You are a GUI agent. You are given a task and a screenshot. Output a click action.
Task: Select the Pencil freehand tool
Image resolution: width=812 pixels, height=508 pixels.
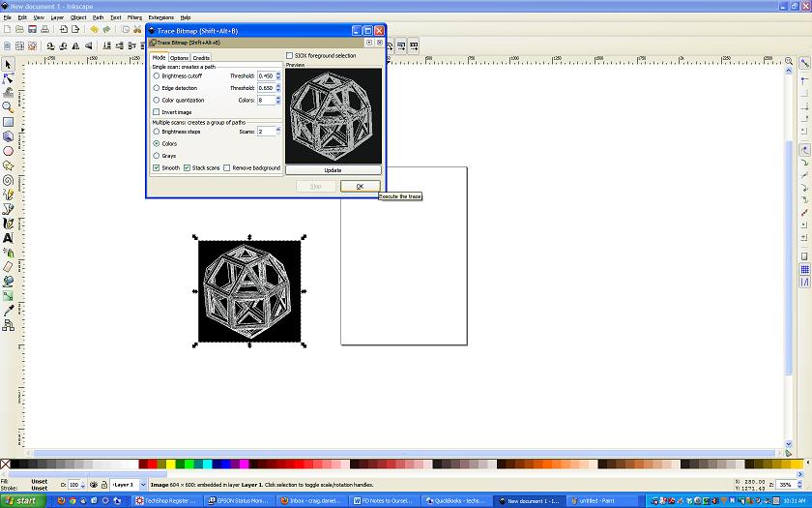8,194
